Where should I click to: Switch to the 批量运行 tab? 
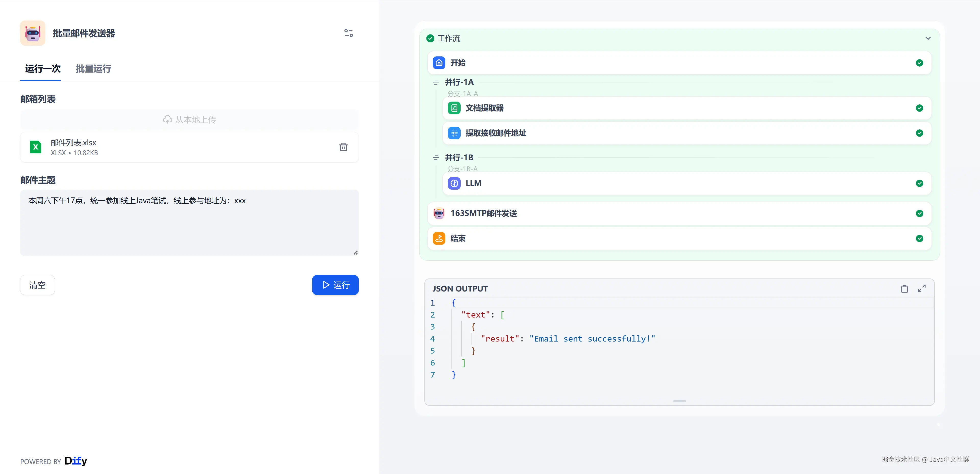[93, 69]
